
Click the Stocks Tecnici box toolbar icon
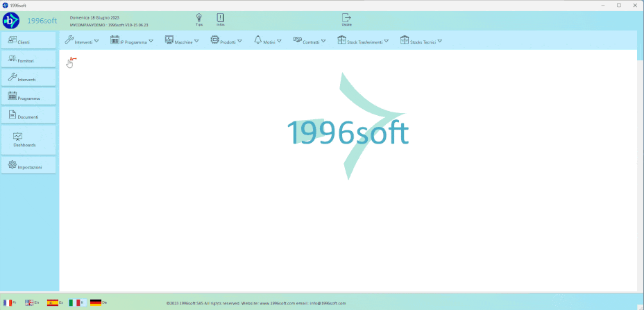(x=405, y=40)
